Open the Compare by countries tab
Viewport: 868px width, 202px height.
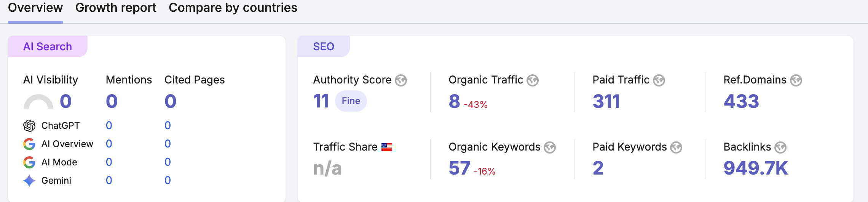[233, 8]
